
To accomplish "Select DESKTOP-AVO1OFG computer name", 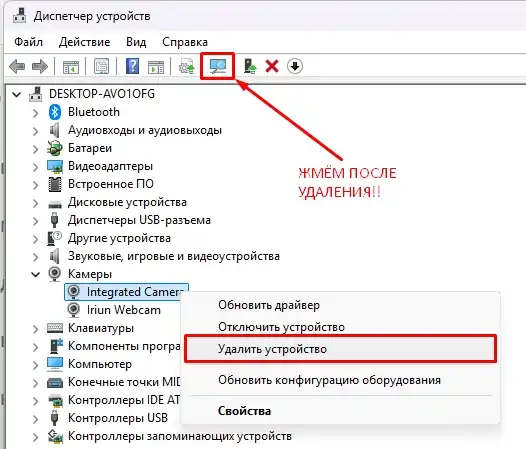I will point(102,94).
